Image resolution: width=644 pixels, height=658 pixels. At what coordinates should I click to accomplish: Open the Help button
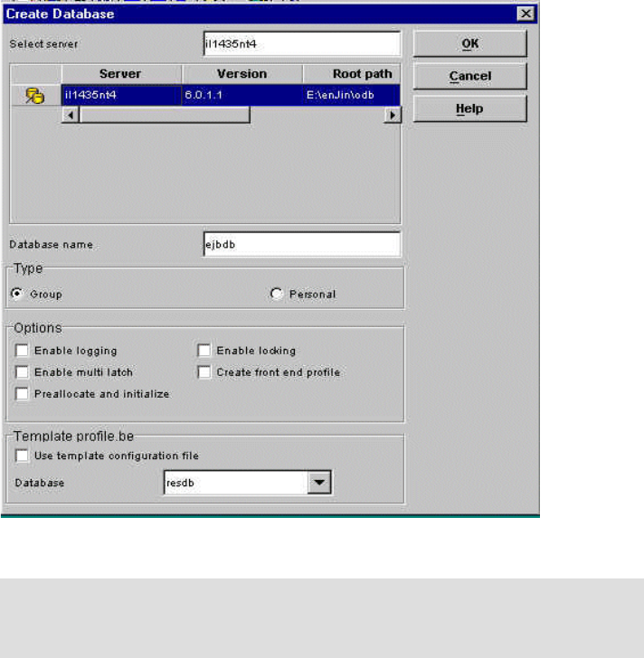469,108
